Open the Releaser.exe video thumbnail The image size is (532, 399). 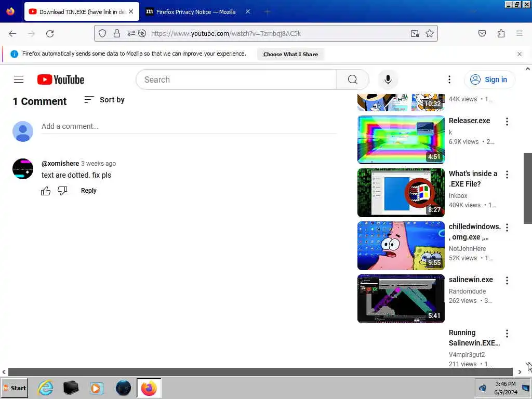401,139
